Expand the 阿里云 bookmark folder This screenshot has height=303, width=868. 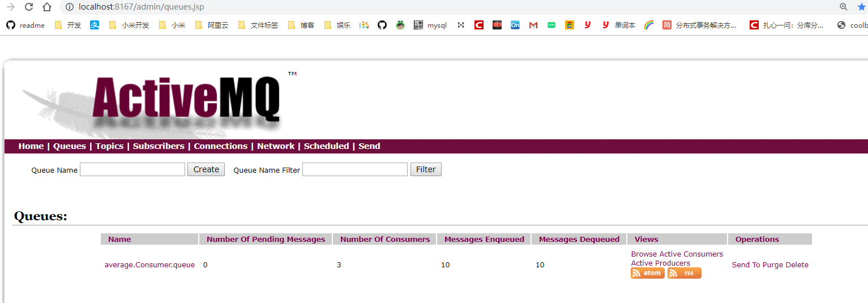pyautogui.click(x=211, y=25)
